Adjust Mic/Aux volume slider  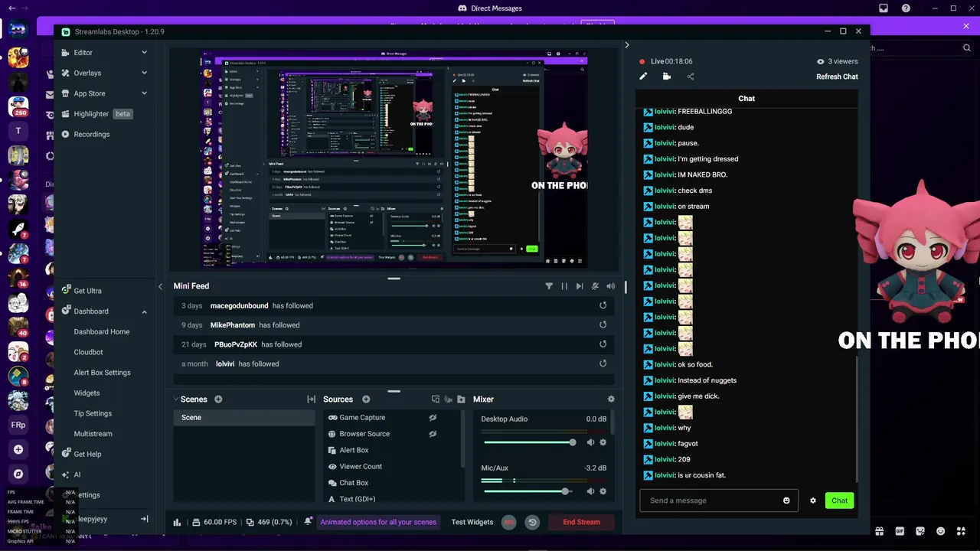point(529,491)
